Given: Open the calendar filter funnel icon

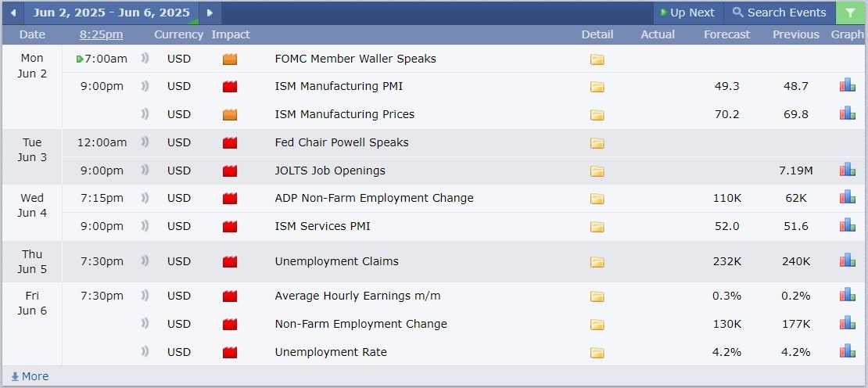Looking at the screenshot, I should [850, 13].
